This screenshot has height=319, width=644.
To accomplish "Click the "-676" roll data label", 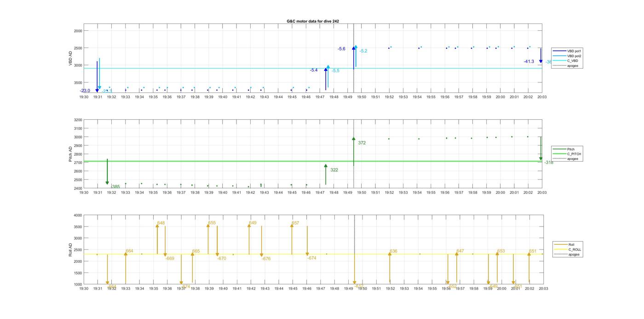I will pyautogui.click(x=266, y=259).
